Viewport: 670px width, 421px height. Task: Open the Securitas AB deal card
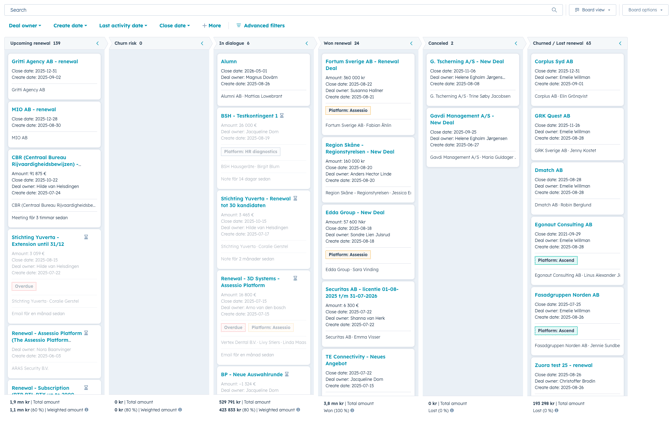pyautogui.click(x=362, y=292)
